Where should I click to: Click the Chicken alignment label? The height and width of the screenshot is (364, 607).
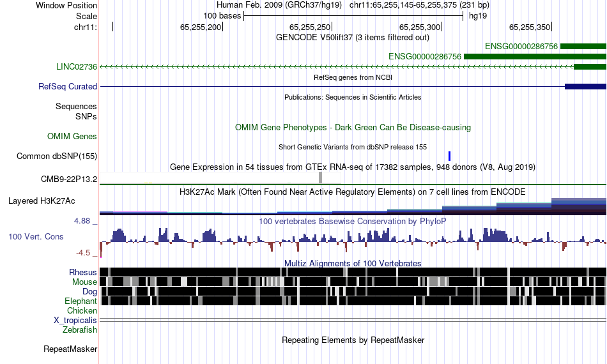point(82,310)
